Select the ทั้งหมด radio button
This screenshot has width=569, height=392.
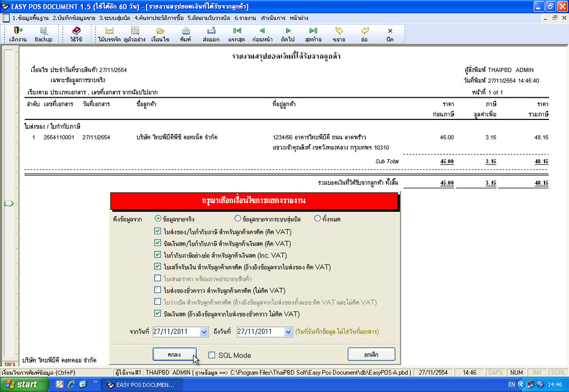point(317,219)
